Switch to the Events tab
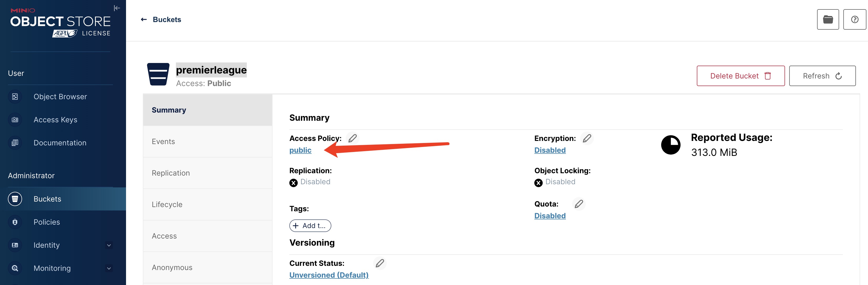Viewport: 868px width, 285px height. (x=208, y=141)
